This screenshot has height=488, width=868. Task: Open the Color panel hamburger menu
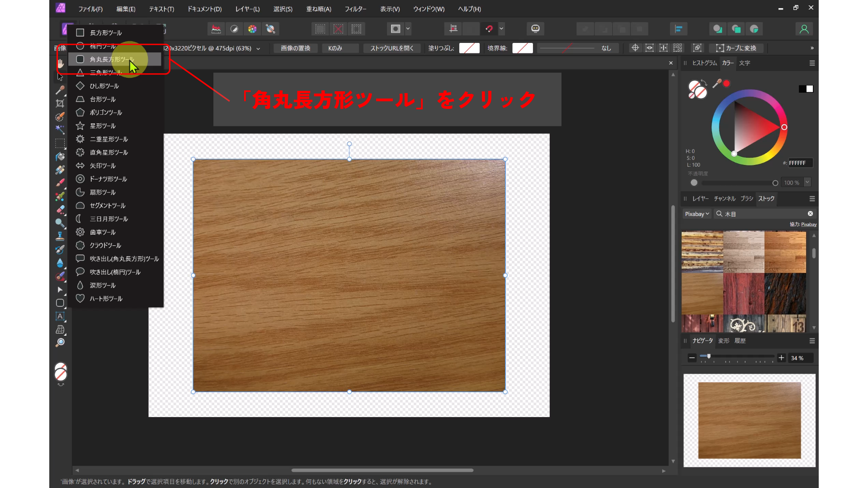click(812, 63)
